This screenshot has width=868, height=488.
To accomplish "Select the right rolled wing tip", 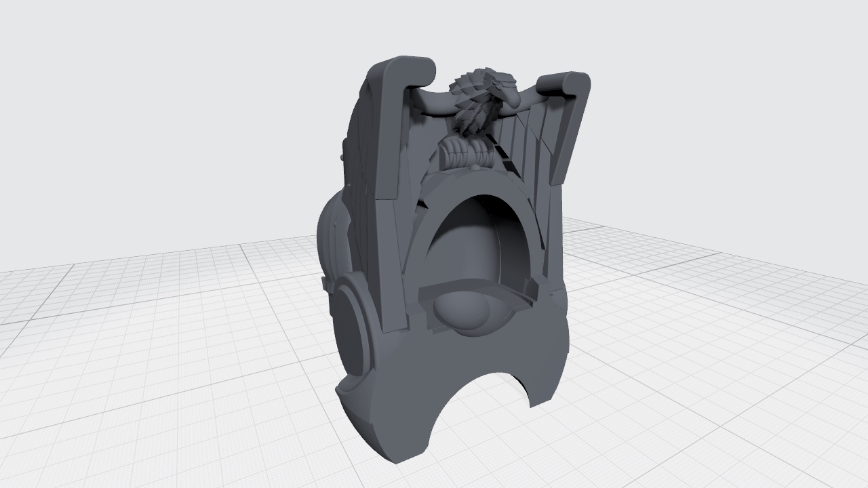I will click(566, 84).
